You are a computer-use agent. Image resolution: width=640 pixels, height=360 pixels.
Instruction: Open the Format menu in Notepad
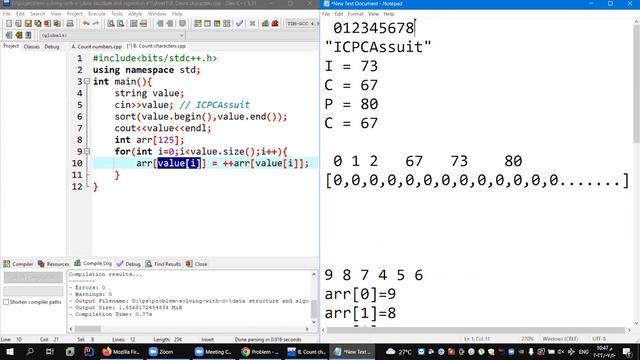pos(356,14)
